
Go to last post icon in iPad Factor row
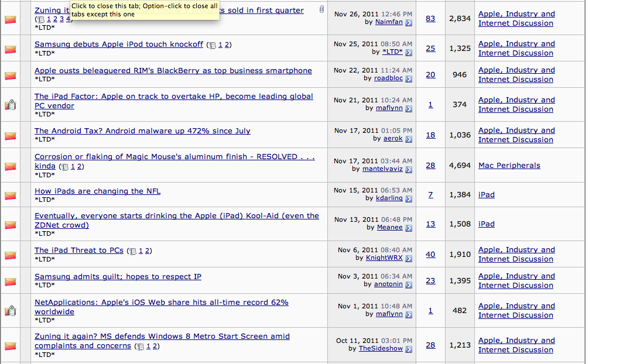click(x=409, y=108)
